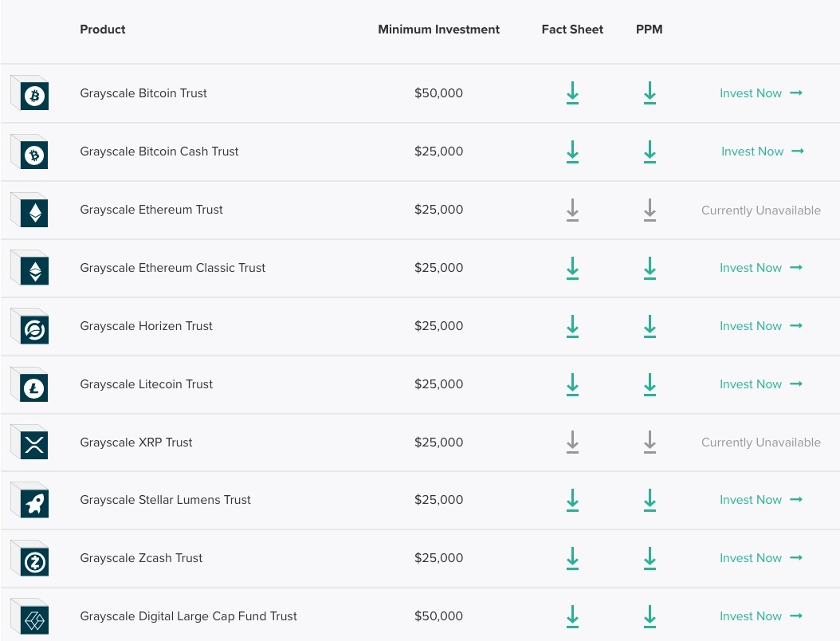Download Stellar Lumens Trust fact sheet
This screenshot has width=840, height=641.
(x=572, y=500)
